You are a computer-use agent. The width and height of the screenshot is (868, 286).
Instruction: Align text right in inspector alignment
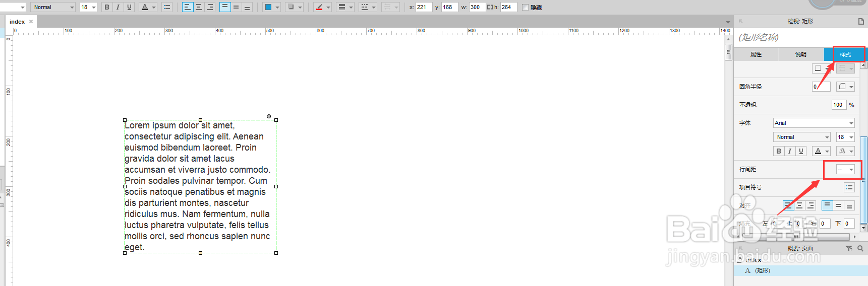tap(811, 205)
